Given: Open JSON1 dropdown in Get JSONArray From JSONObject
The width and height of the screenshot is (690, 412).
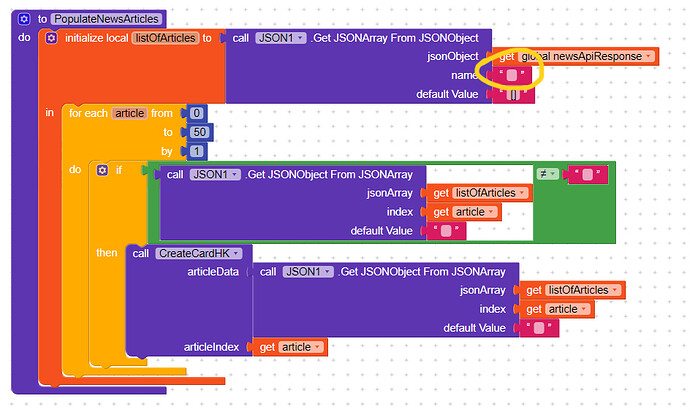Looking at the screenshot, I should tap(281, 38).
